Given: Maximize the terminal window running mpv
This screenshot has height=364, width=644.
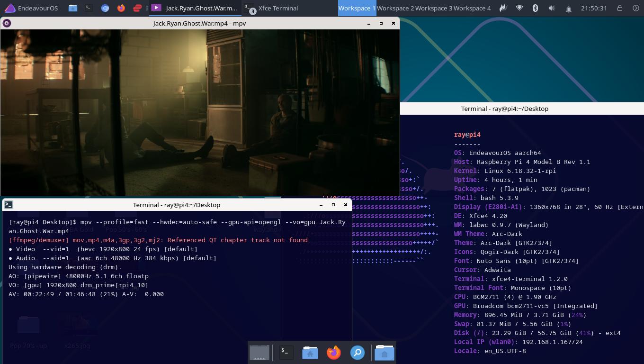Looking at the screenshot, I should tap(333, 205).
